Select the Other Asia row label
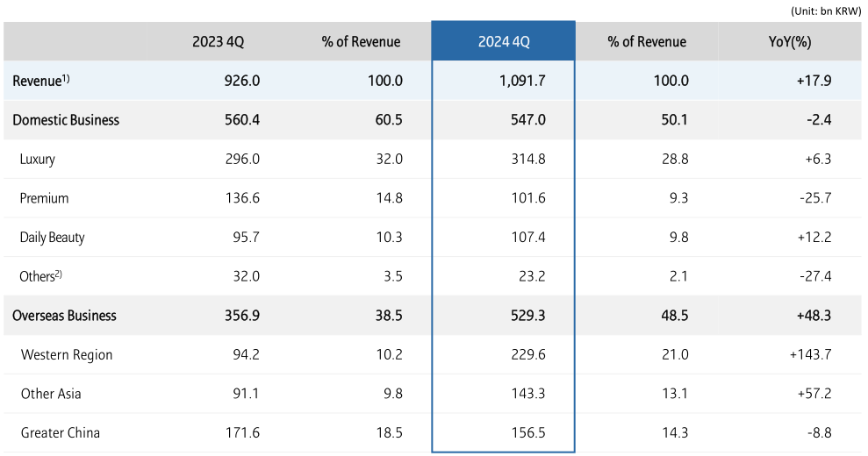This screenshot has height=456, width=868. [x=51, y=394]
